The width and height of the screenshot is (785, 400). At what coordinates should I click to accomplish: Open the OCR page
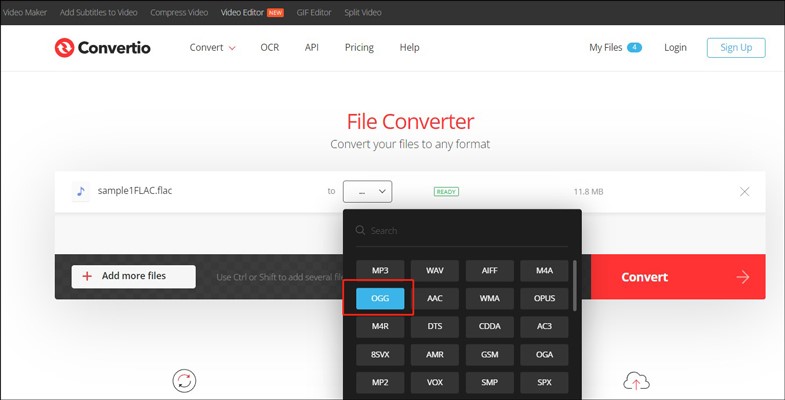[x=269, y=48]
